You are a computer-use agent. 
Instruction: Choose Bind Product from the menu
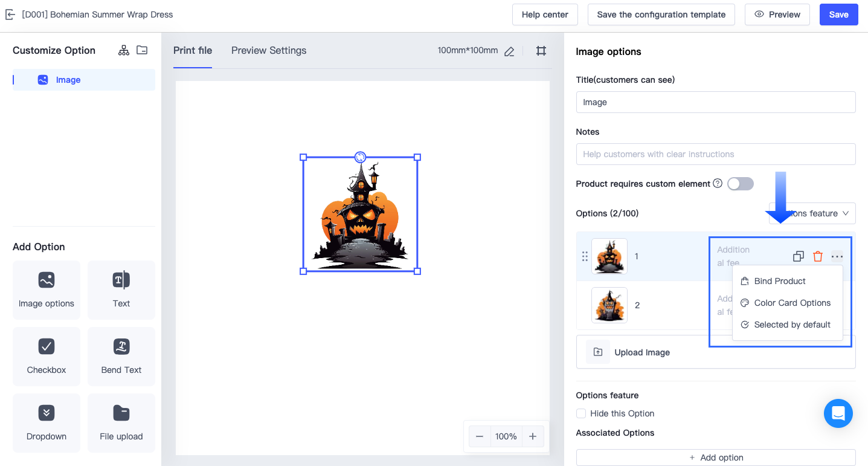pyautogui.click(x=779, y=281)
